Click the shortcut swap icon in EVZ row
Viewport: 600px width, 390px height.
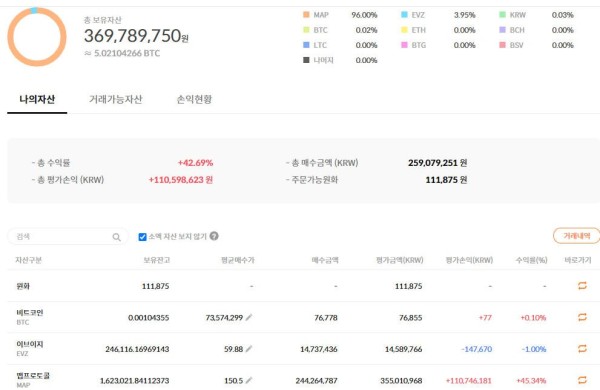click(582, 348)
